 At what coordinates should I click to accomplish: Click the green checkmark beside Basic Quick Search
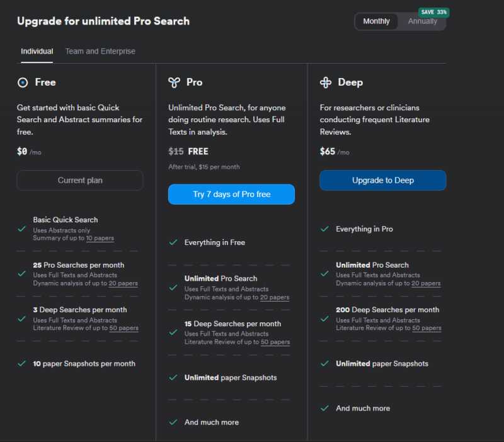click(x=21, y=229)
